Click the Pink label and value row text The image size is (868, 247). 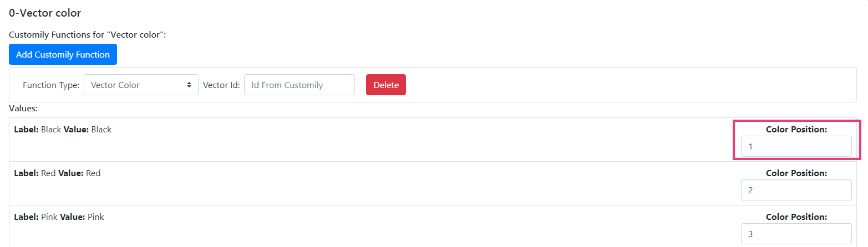pos(59,217)
